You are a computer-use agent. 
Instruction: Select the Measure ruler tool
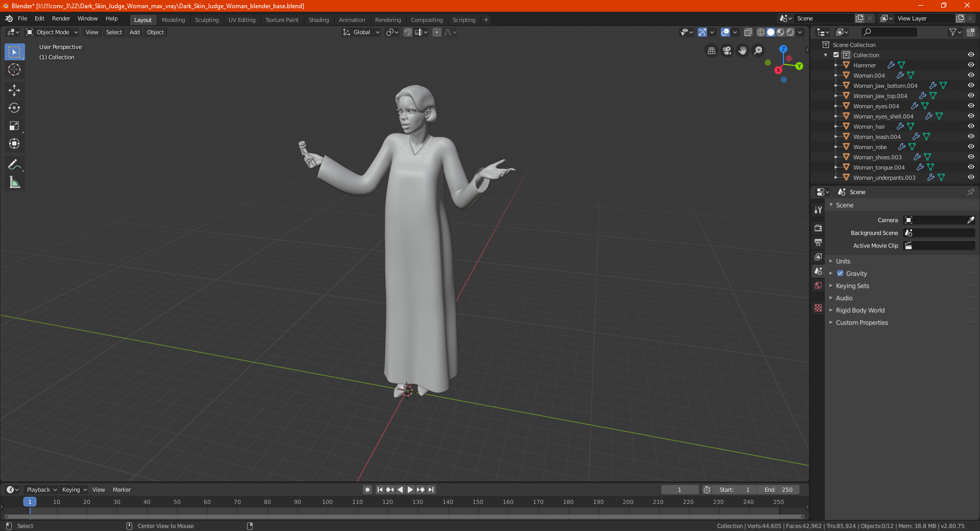pos(14,182)
